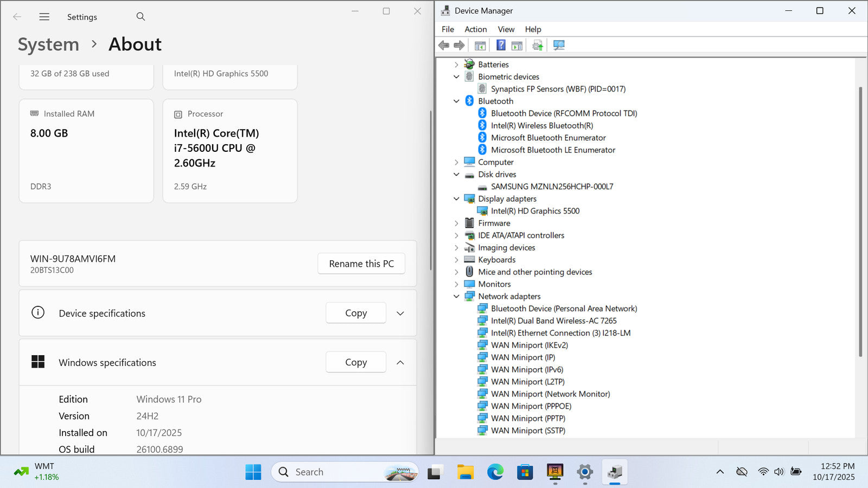Collapse the Biometric devices node

(456, 76)
